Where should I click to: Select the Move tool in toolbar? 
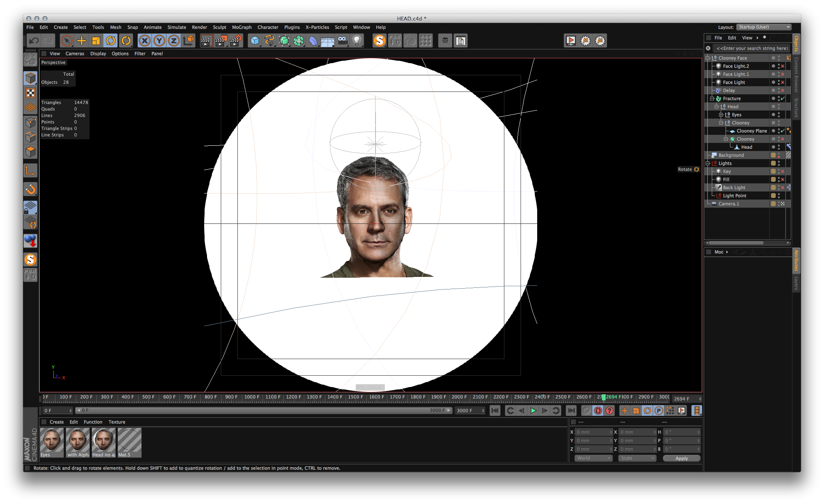point(81,40)
